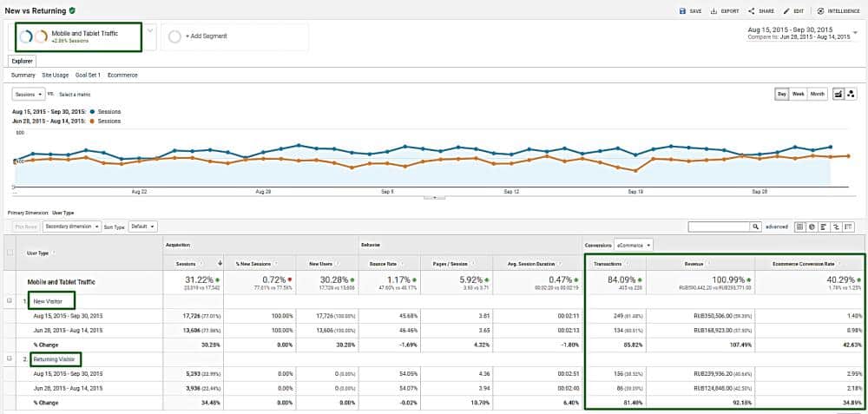The width and height of the screenshot is (868, 414).
Task: Click the Save icon in the top toolbar
Action: [x=682, y=11]
